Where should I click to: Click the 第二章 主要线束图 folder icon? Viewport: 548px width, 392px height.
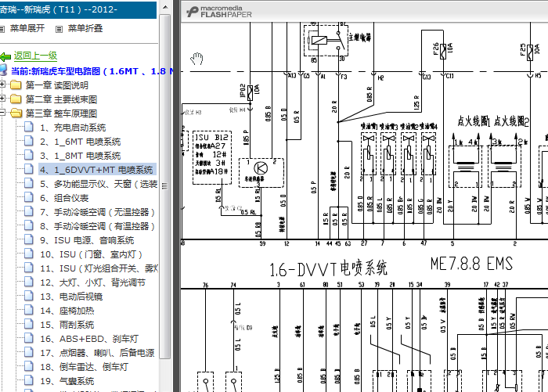(x=16, y=99)
